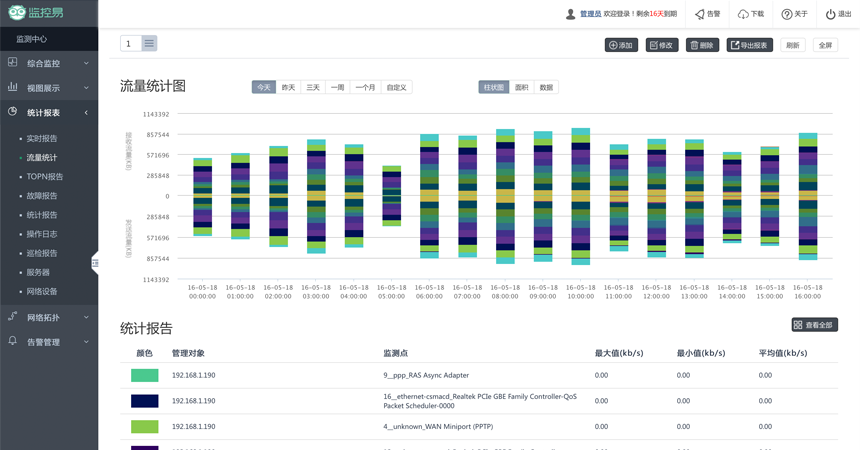Viewport: 860px width, 450px height.
Task: Open the 告警 alarm icon in header
Action: [x=699, y=14]
